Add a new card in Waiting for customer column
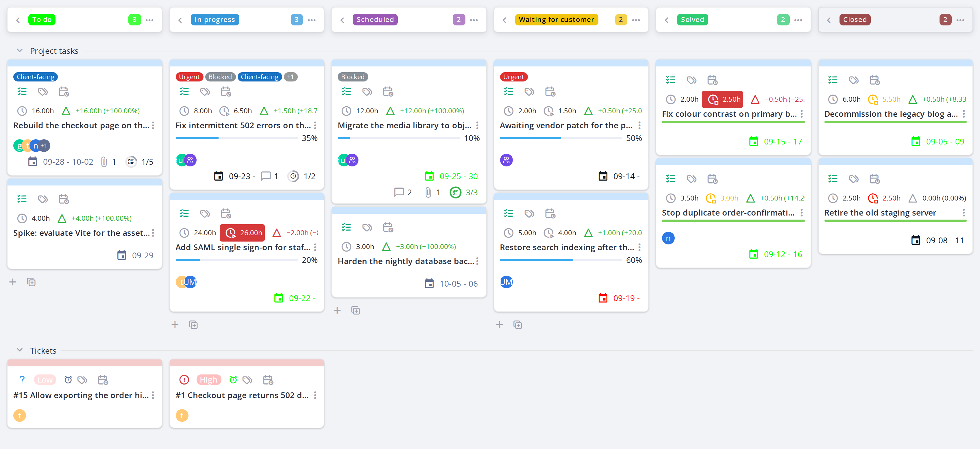Screen dimensions: 980x449 [499, 325]
